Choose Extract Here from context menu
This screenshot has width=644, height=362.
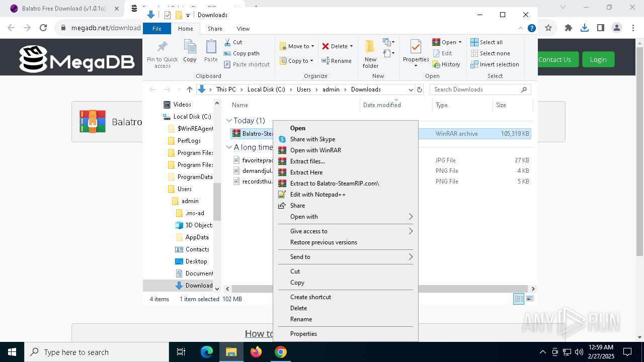pos(306,172)
